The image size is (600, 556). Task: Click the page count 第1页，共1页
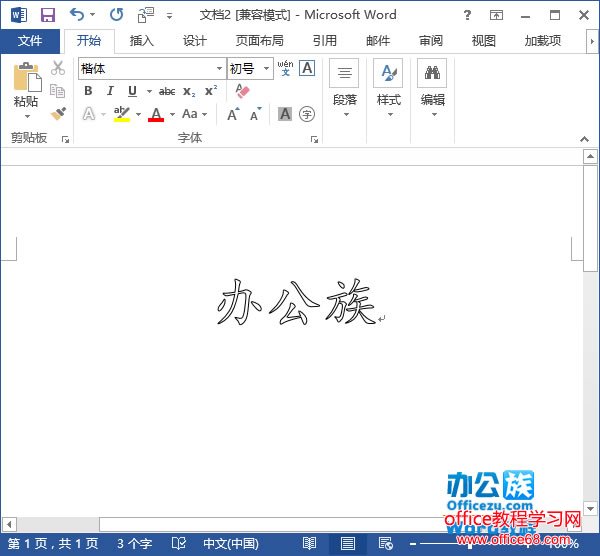pyautogui.click(x=53, y=543)
